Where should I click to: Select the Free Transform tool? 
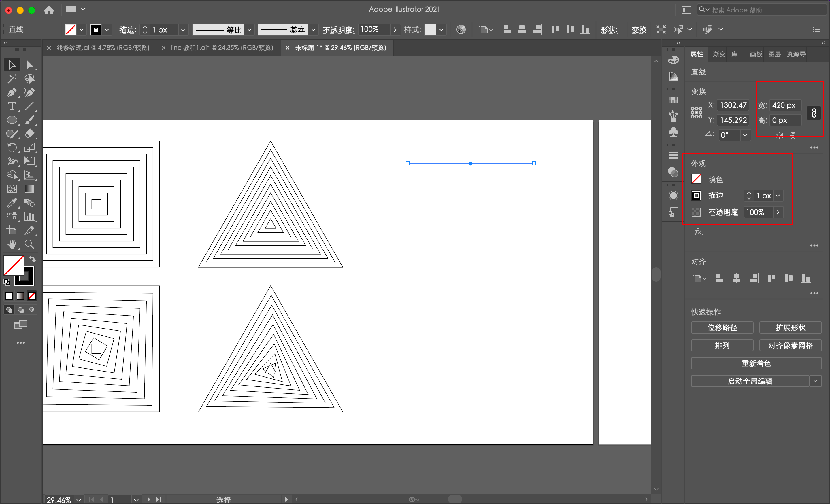coord(30,161)
